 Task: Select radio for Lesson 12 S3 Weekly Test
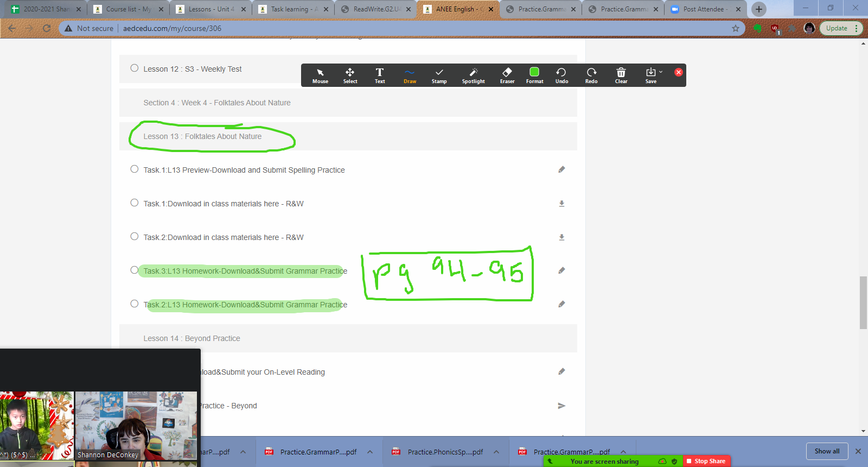[135, 68]
